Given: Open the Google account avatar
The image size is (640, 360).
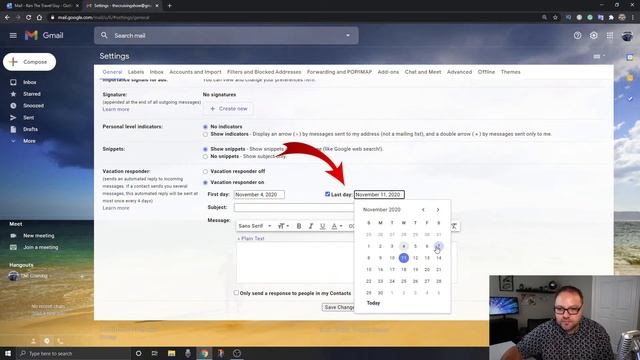Looking at the screenshot, I should pyautogui.click(x=627, y=36).
